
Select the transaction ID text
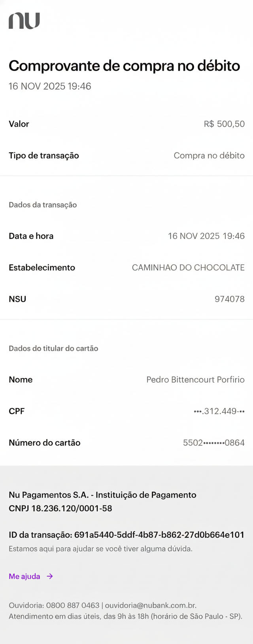(x=159, y=535)
